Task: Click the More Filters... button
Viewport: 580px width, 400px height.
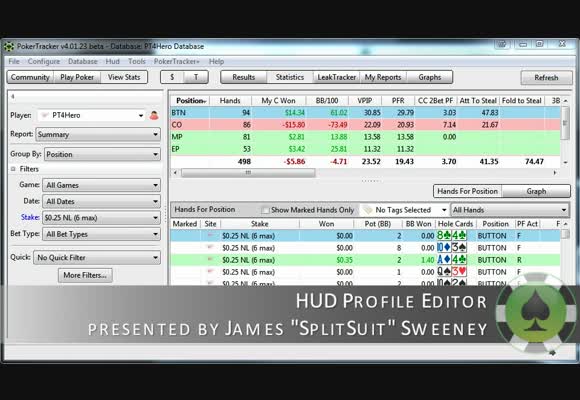Action: click(x=85, y=275)
